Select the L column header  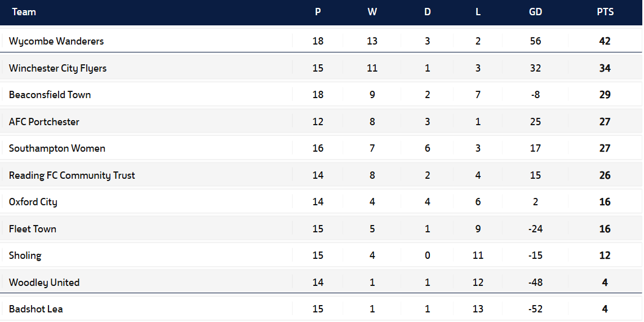(478, 12)
